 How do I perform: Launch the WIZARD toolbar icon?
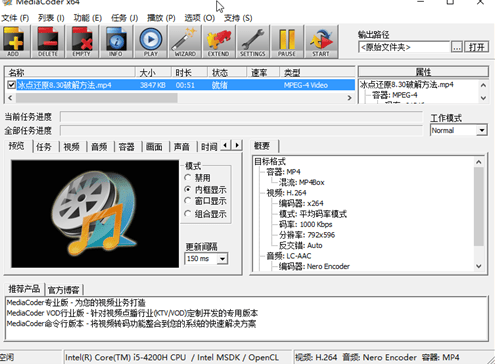tap(185, 42)
